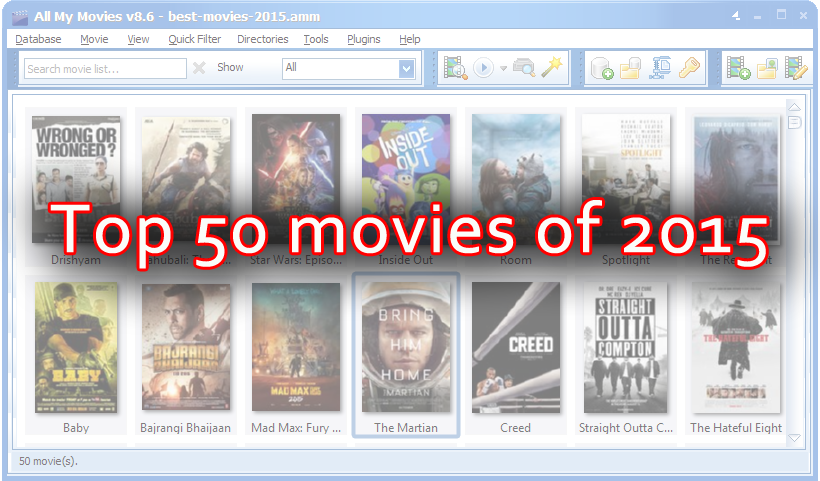Screen dimensions: 820x481
Task: Select the Spotlight movie poster
Action: 626,179
